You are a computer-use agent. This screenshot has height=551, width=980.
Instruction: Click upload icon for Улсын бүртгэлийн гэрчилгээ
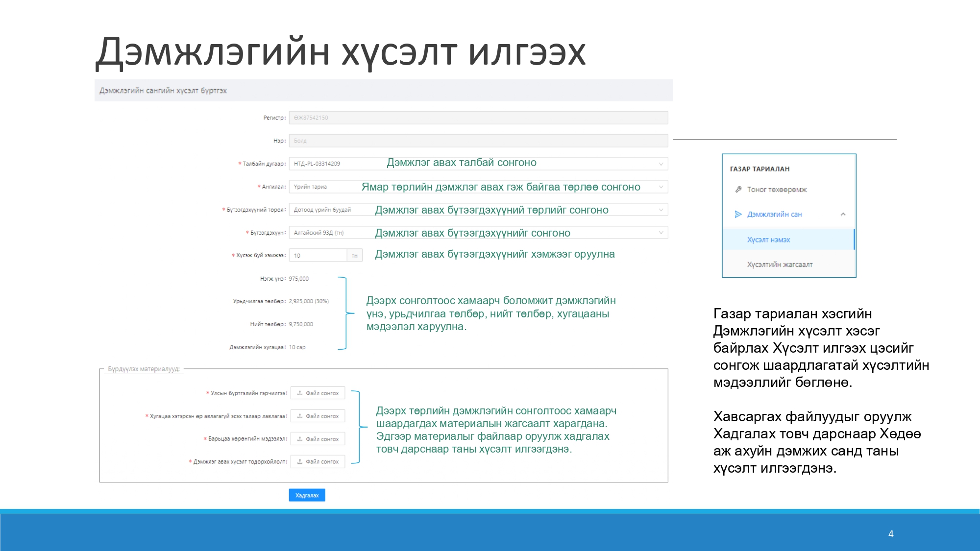pyautogui.click(x=300, y=393)
